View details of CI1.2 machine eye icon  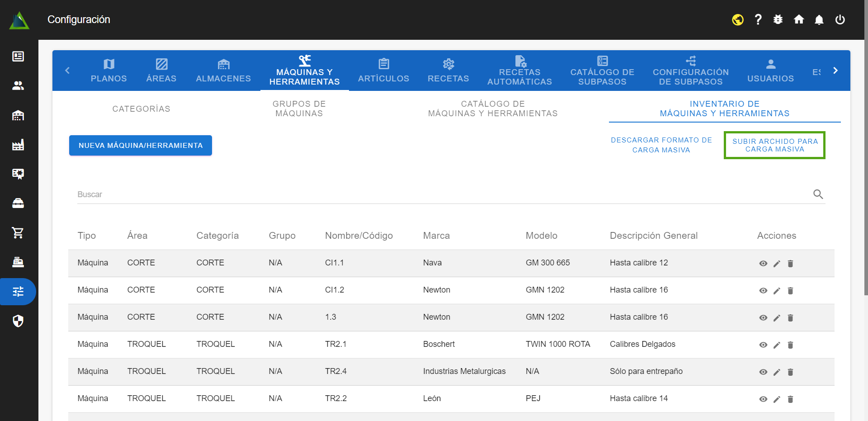763,291
